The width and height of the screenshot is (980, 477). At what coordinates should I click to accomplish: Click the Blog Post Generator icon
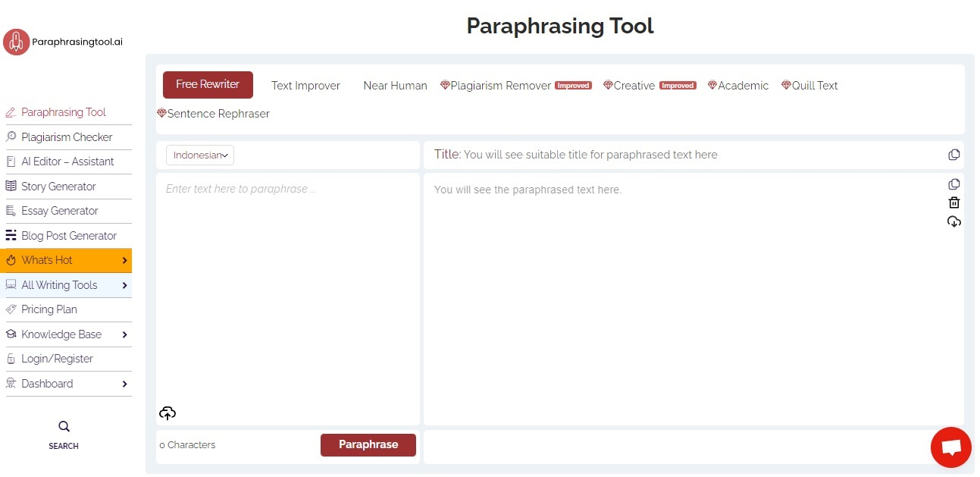[x=11, y=236]
